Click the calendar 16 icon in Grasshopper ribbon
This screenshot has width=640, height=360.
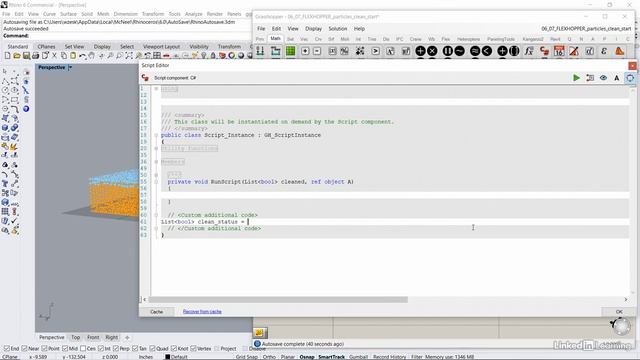pyautogui.click(x=559, y=51)
